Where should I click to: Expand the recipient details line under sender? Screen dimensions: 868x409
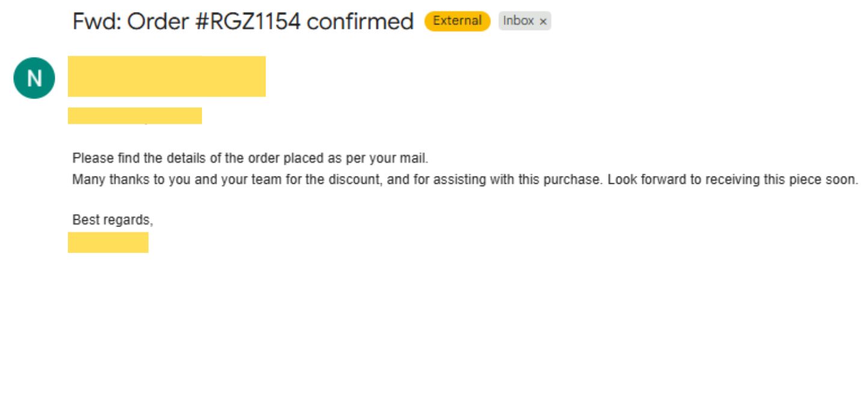(136, 114)
